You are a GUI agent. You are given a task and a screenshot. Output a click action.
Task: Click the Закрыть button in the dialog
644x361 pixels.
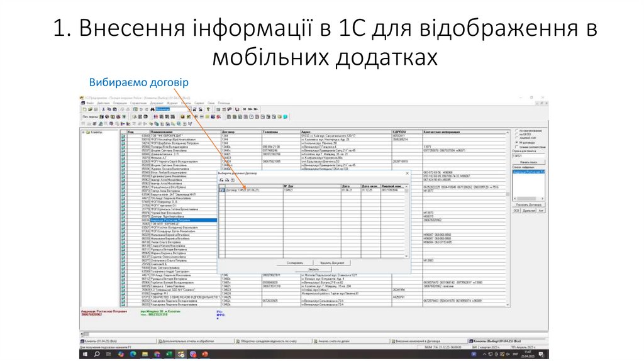point(313,269)
